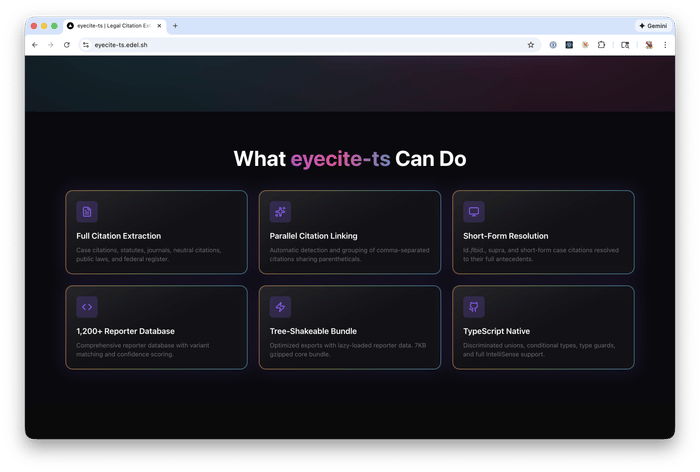
Task: Open a new browser tab
Action: pos(176,26)
